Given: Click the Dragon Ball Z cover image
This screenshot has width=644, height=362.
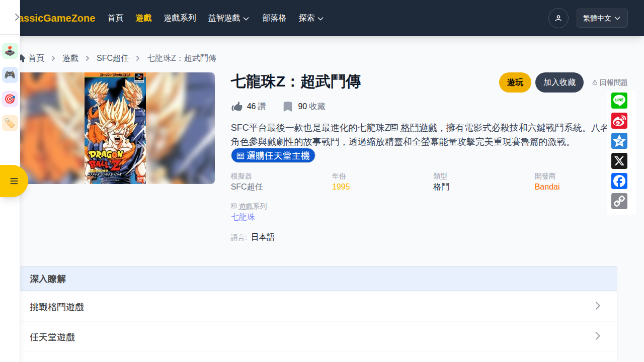Looking at the screenshot, I should [115, 128].
